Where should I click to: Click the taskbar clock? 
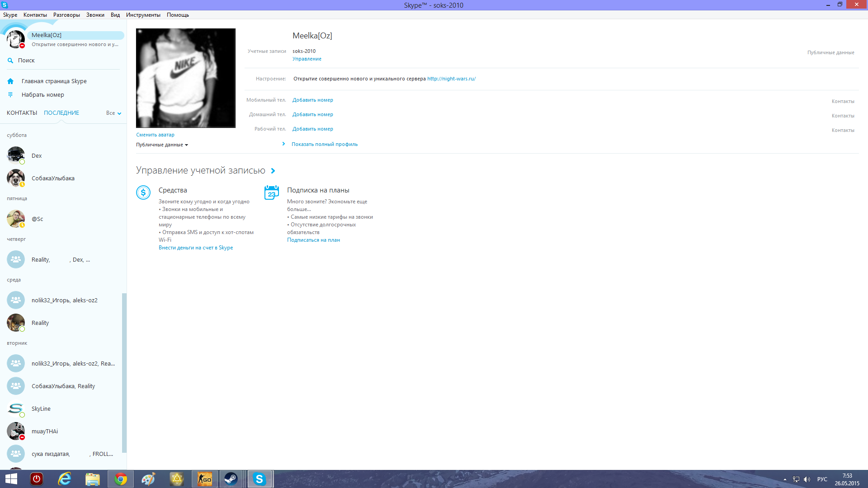point(847,479)
